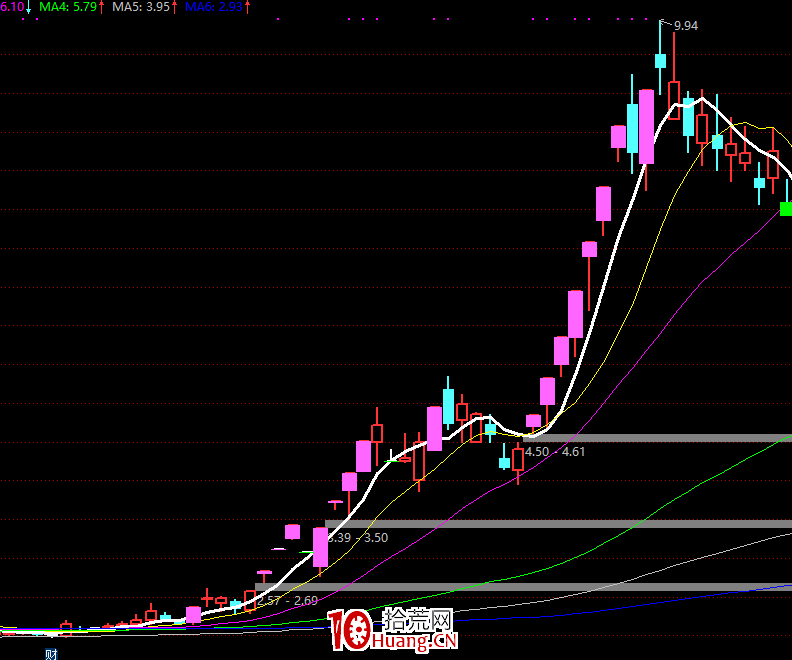Click the 财 finance marker icon
This screenshot has height=660, width=792.
[51, 654]
